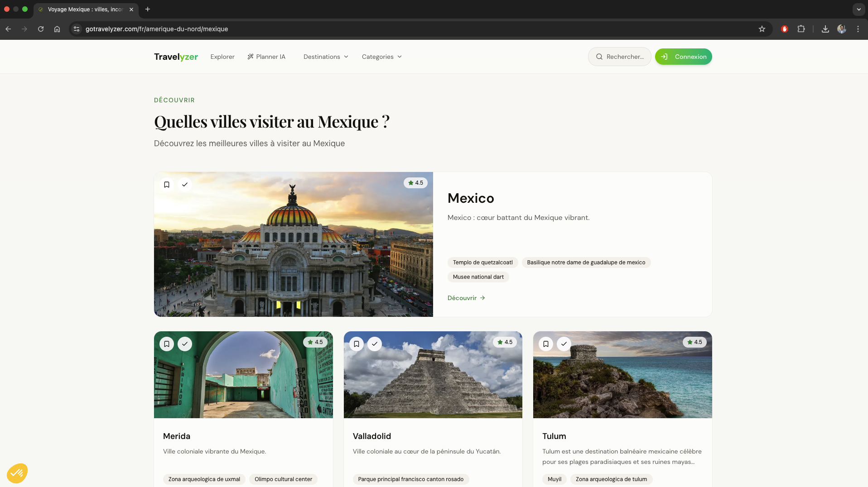Expand the browser tab search chevron

(858, 9)
